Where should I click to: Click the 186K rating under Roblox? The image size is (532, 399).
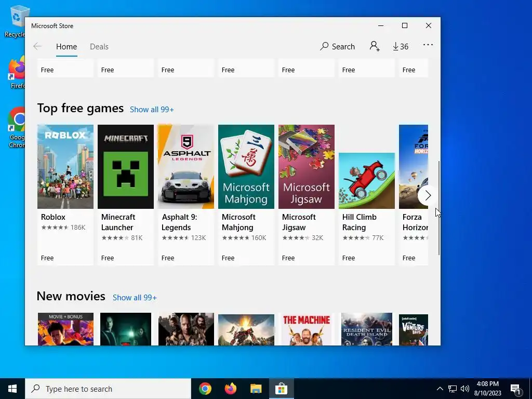pos(63,228)
